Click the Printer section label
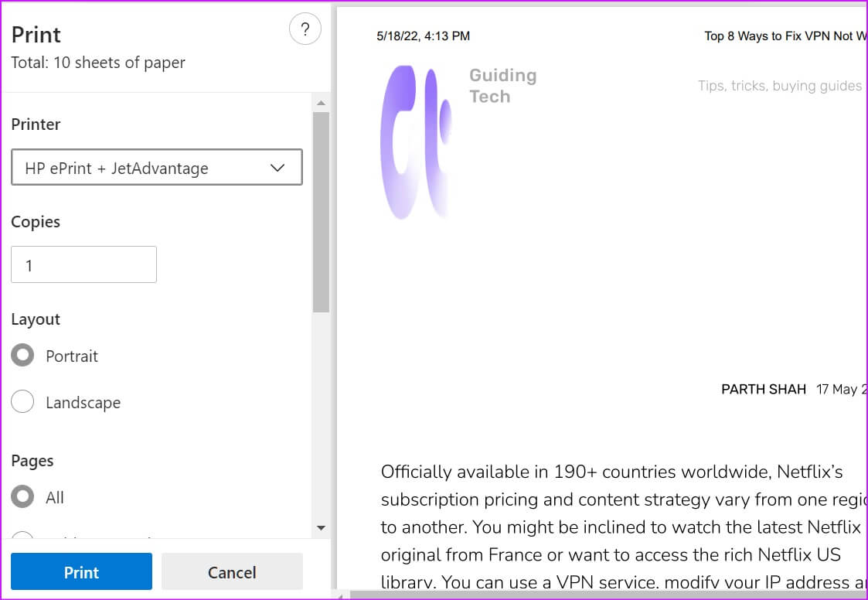This screenshot has width=868, height=600. click(36, 124)
